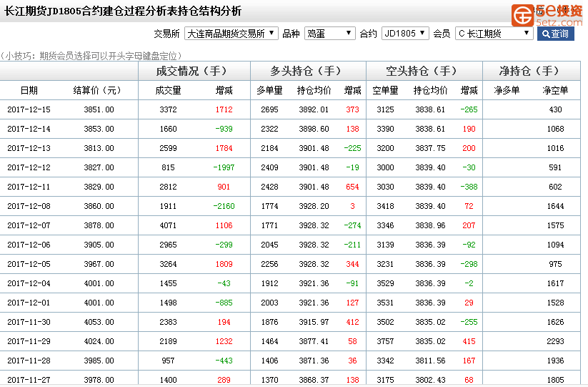Click volume change -939 in green
Image resolution: width=588 pixels, height=387 pixels.
[x=224, y=129]
